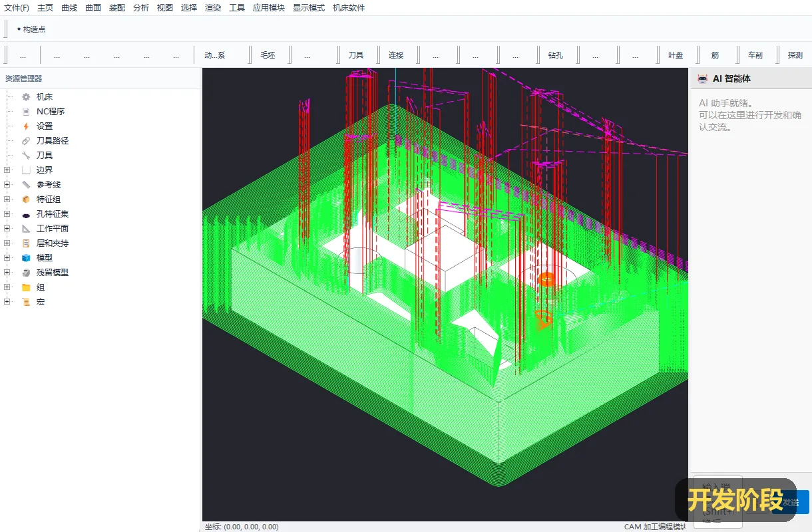812x532 pixels.
Task: Open the 视图 menu
Action: [165, 8]
